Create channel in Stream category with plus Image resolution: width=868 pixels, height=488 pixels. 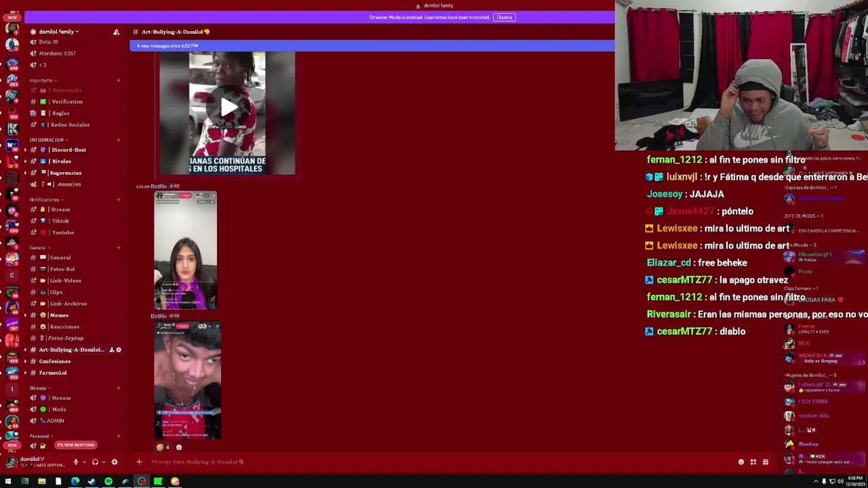118,388
